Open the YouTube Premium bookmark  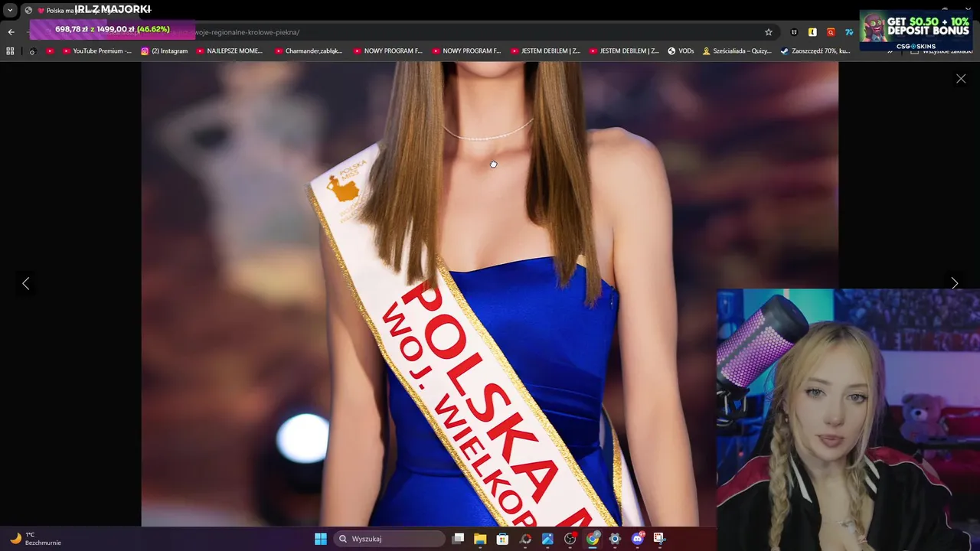click(x=96, y=51)
